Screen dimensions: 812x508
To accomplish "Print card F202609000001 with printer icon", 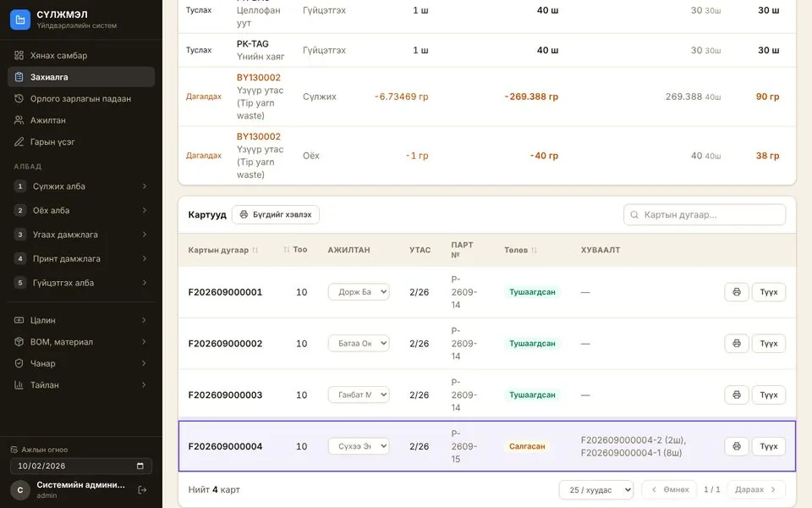I will (737, 292).
